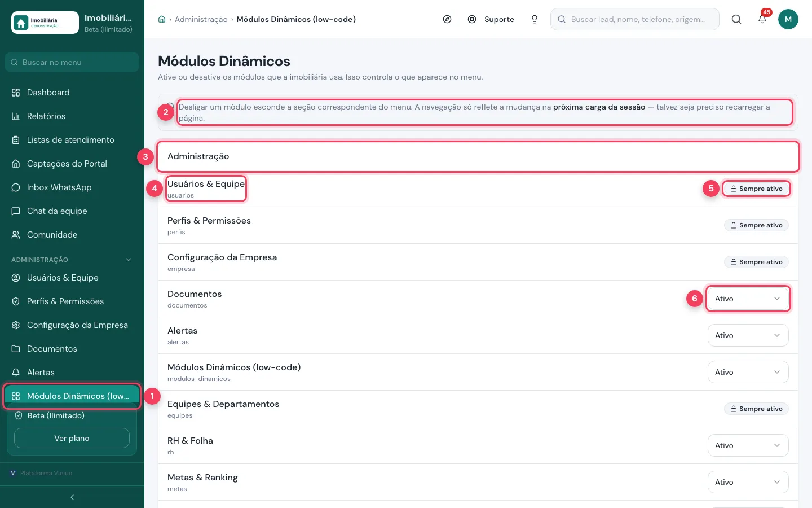The width and height of the screenshot is (812, 508).
Task: Open the Metas & Ranking status dropdown
Action: (748, 482)
